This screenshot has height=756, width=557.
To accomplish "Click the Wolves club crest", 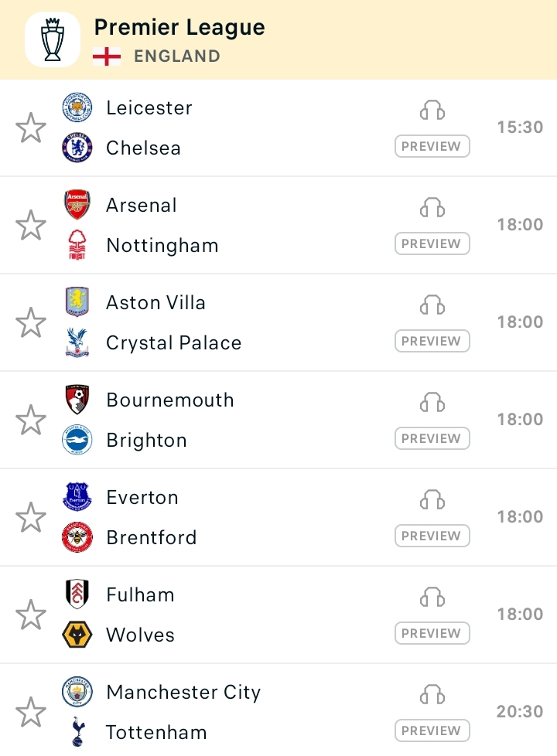I will click(x=77, y=634).
